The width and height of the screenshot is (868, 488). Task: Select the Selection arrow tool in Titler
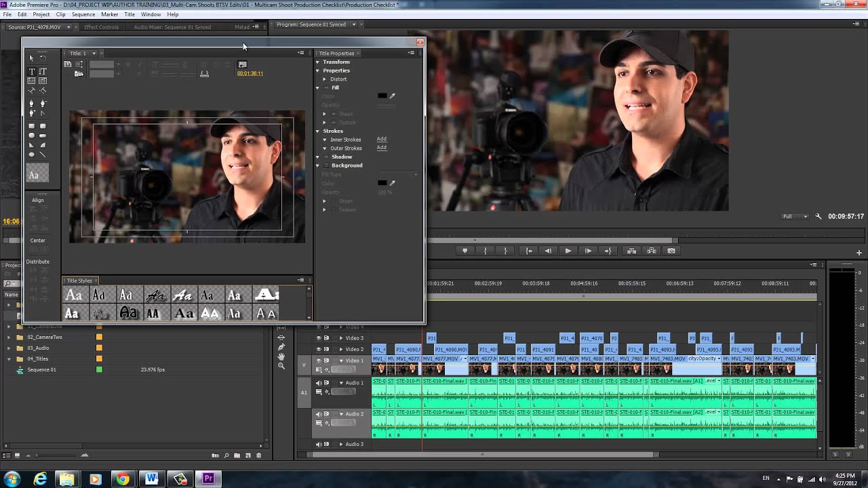tap(32, 58)
